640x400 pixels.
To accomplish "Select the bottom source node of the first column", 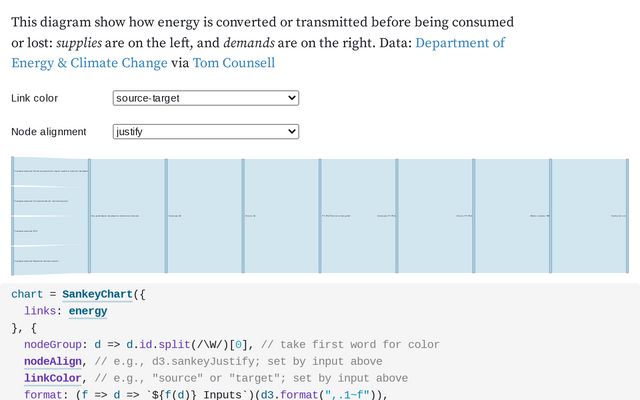I will [13, 261].
